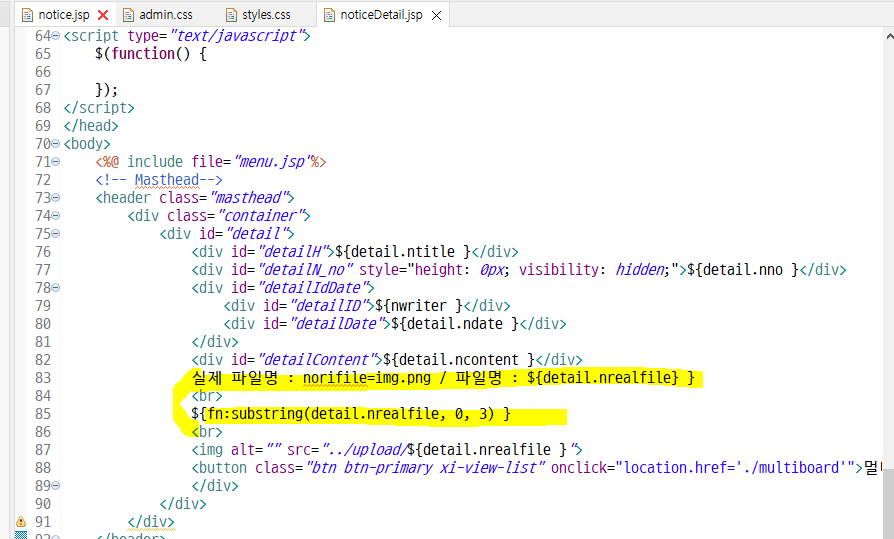894x539 pixels.
Task: Collapse the header element at line 73
Action: (56, 198)
